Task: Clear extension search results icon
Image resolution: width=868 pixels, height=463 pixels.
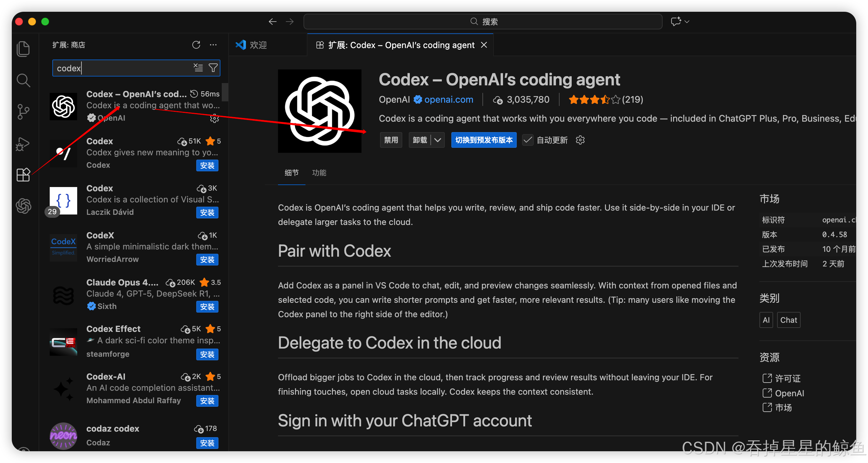Action: pyautogui.click(x=198, y=68)
